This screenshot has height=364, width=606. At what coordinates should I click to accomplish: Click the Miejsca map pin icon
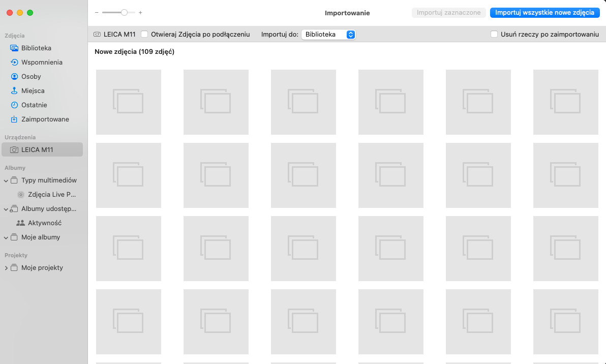tap(14, 91)
